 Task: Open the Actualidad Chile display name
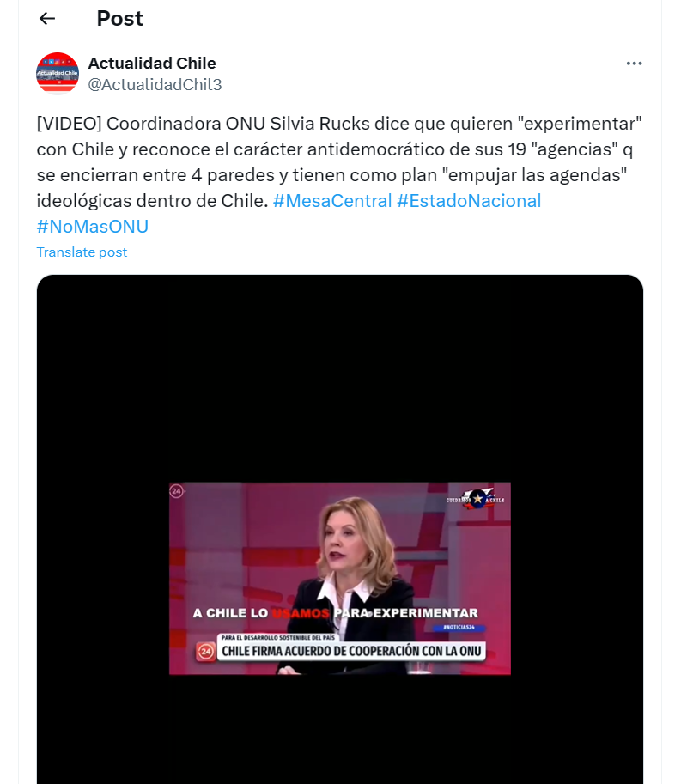pyautogui.click(x=152, y=63)
